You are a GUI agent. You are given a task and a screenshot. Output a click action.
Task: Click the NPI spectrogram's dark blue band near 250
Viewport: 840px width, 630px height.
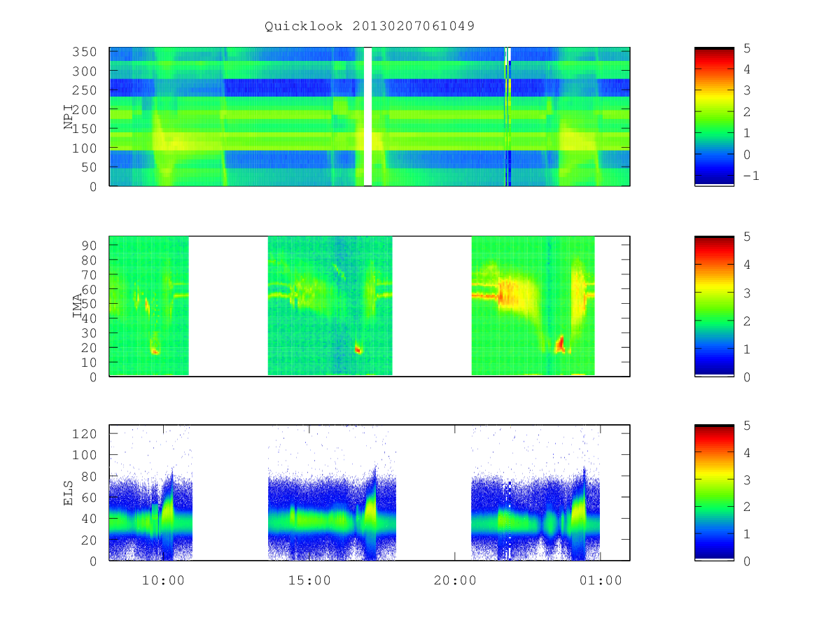[x=370, y=87]
